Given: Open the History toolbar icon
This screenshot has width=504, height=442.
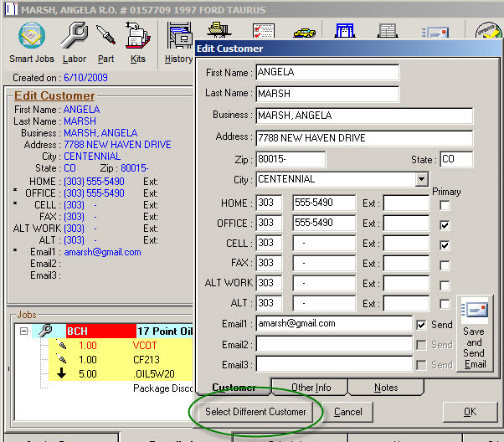Looking at the screenshot, I should point(178,37).
